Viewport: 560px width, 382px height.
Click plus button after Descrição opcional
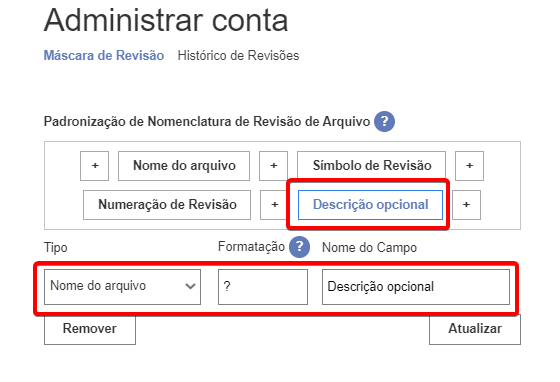click(x=466, y=205)
